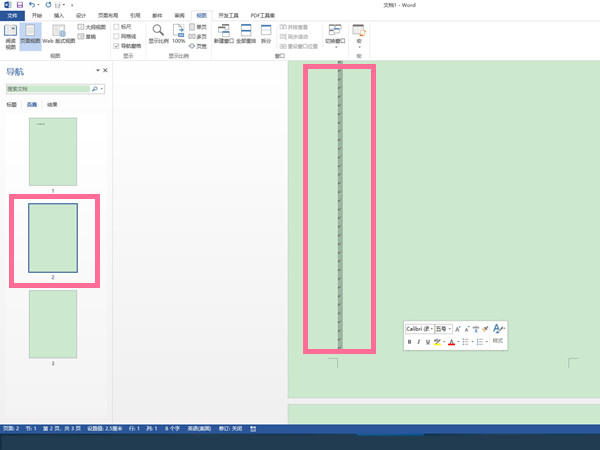
Task: Switch to Headings tab in navigation pane
Action: click(x=11, y=104)
